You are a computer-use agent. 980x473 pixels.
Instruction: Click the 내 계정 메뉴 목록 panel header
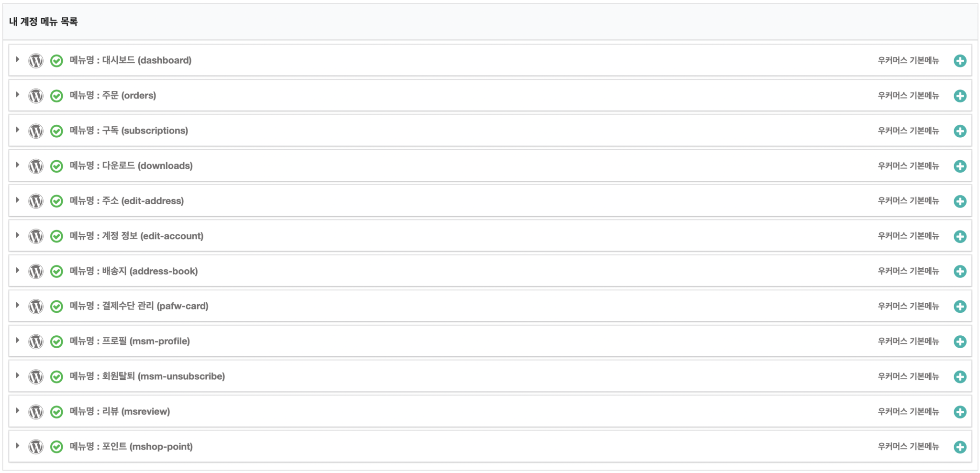click(x=44, y=22)
